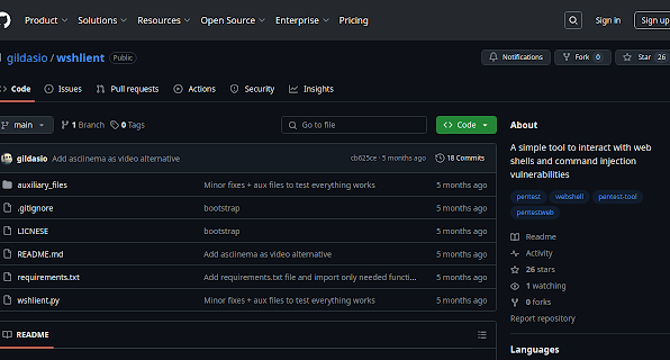Click the bell icon in Notifications

click(x=493, y=57)
